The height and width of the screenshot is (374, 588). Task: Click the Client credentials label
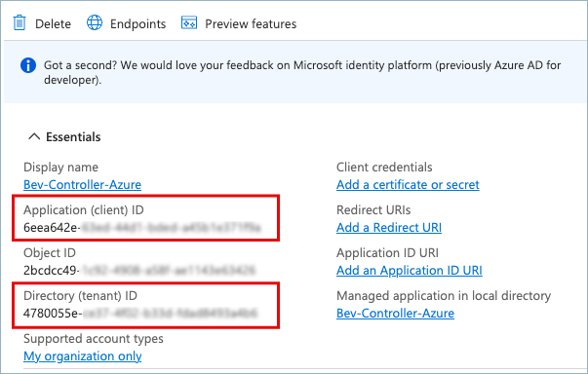pos(384,167)
